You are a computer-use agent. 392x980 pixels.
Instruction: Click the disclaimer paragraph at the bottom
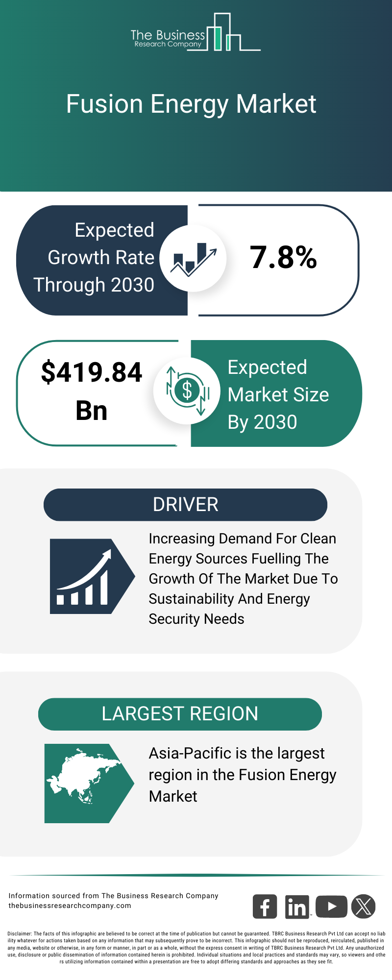point(196,948)
